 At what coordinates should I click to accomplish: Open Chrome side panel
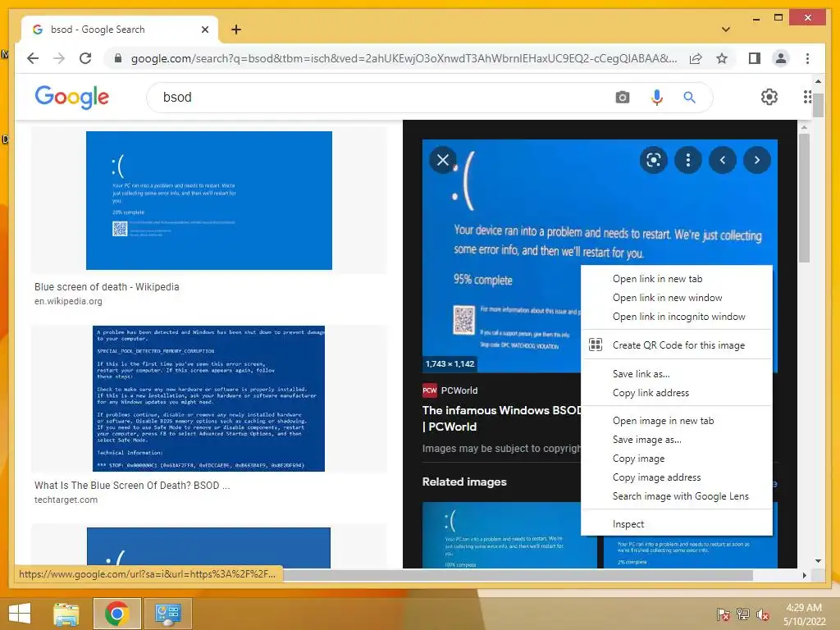tap(755, 58)
